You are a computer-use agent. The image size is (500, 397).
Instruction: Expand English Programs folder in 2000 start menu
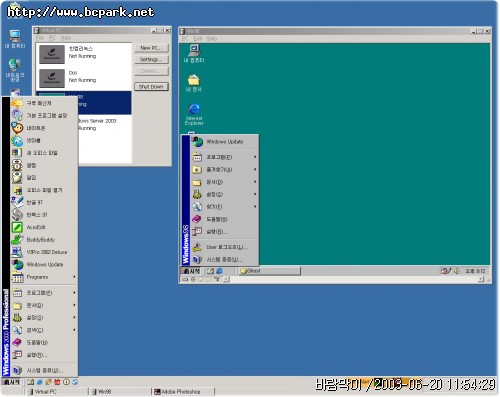click(x=44, y=277)
